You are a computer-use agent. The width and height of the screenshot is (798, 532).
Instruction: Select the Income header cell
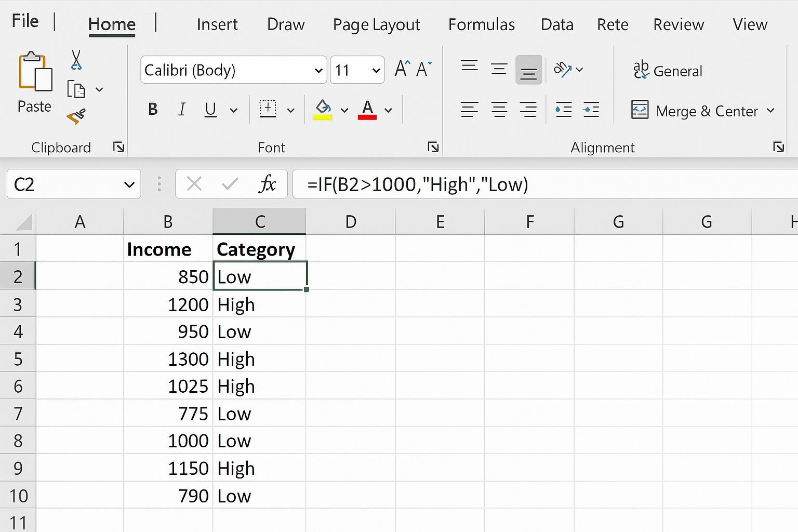click(x=168, y=249)
